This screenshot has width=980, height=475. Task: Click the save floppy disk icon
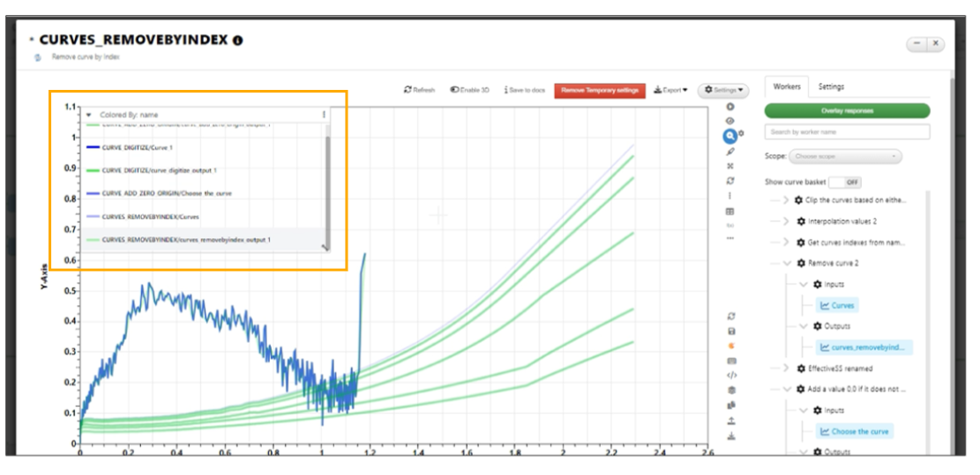[x=731, y=331]
